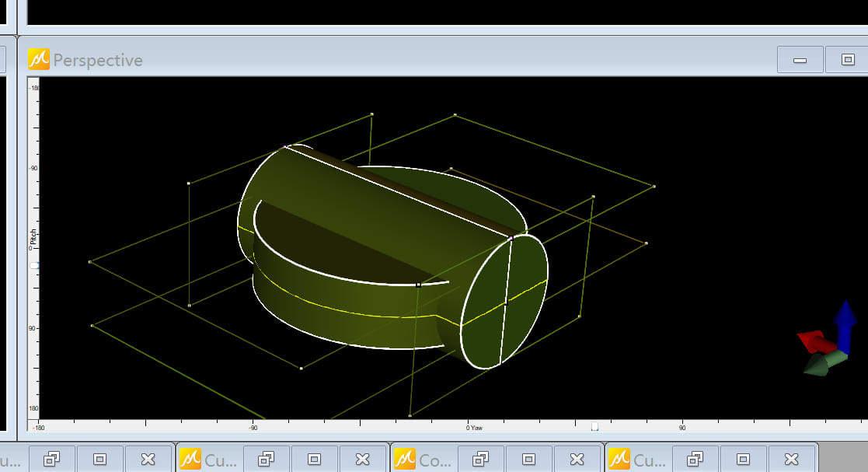Image resolution: width=868 pixels, height=472 pixels.
Task: Click the Yaw slider handle on bottom ruler
Action: tap(594, 426)
